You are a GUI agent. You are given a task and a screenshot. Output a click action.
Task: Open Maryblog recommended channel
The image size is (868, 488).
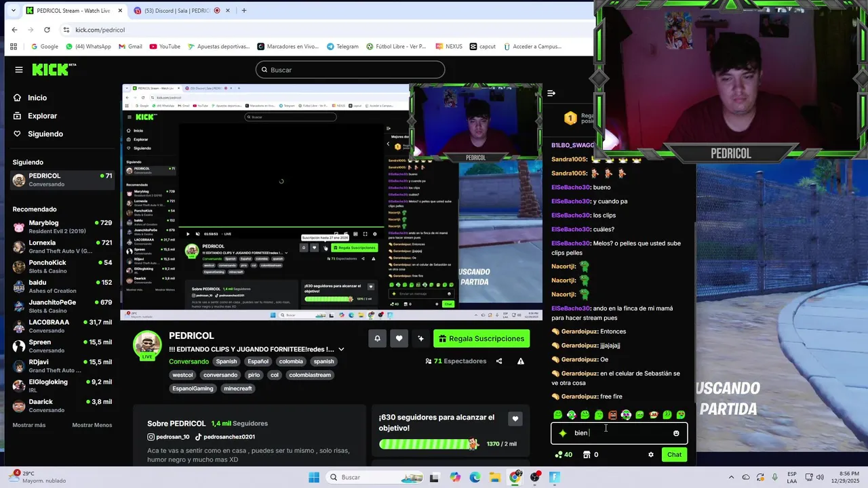pyautogui.click(x=62, y=226)
